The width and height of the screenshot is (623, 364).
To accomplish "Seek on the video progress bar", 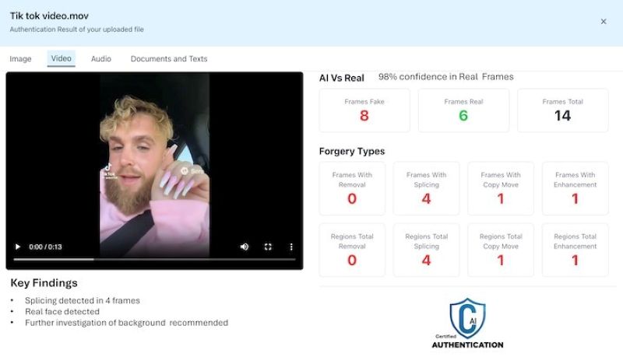I will (154, 259).
